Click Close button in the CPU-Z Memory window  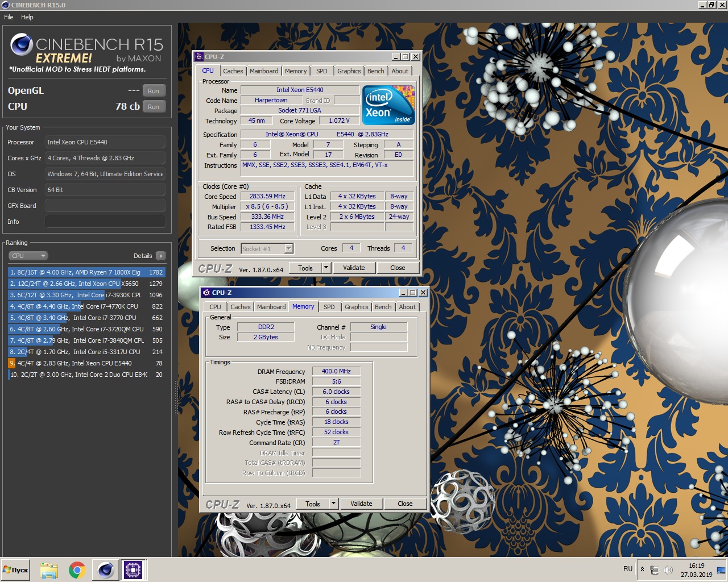[x=405, y=504]
